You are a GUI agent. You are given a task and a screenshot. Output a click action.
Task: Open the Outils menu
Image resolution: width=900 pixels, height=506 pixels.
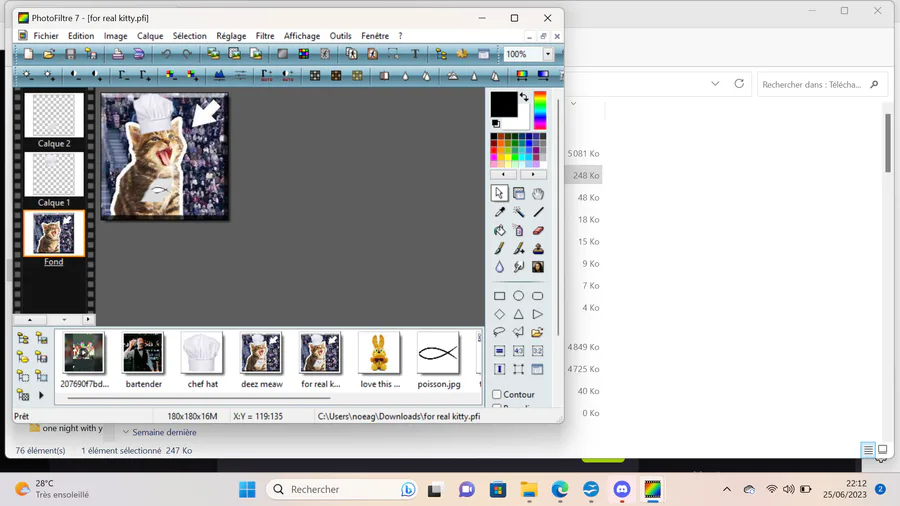(340, 36)
